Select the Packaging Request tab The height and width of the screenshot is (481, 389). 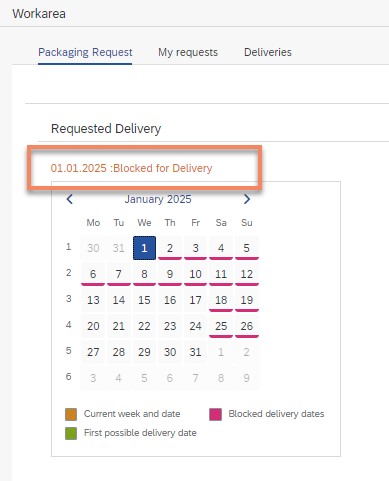coord(85,52)
